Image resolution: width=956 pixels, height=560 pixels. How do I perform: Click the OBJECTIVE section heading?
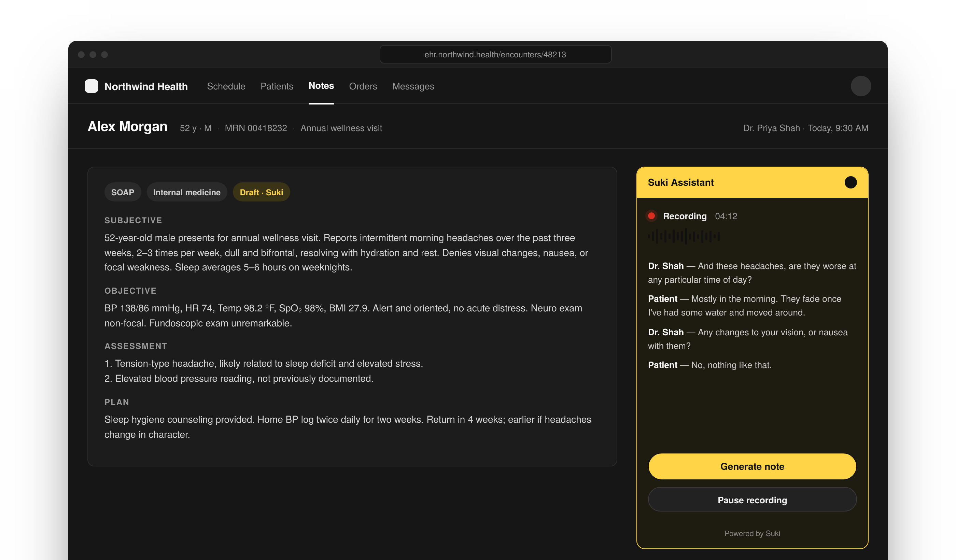(130, 291)
